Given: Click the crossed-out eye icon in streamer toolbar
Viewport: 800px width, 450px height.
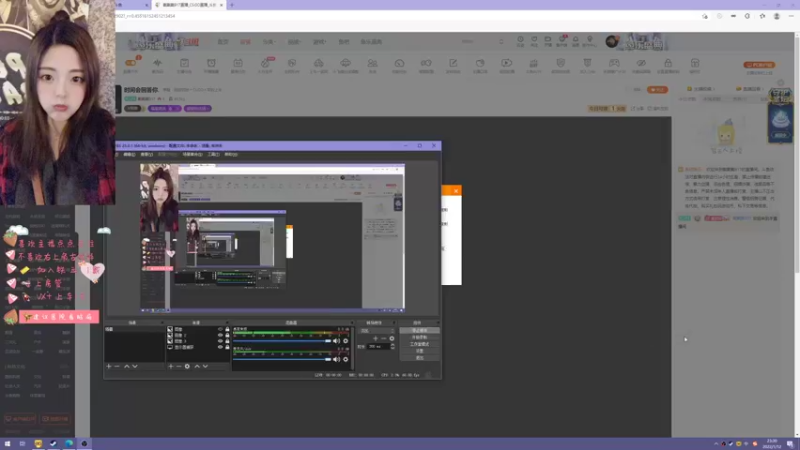Looking at the screenshot, I should (641, 63).
